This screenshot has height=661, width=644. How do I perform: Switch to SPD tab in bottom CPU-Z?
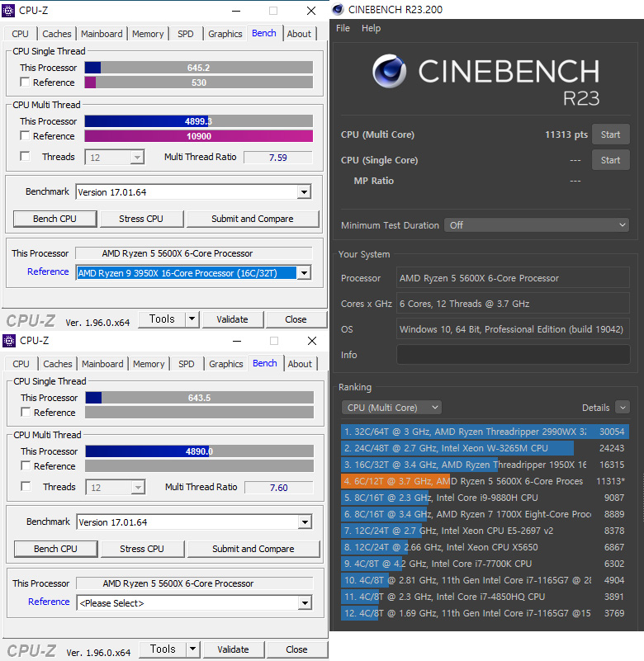(x=187, y=364)
